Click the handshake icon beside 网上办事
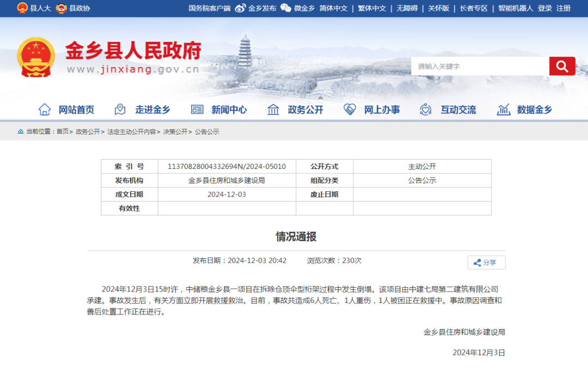 pyautogui.click(x=350, y=110)
